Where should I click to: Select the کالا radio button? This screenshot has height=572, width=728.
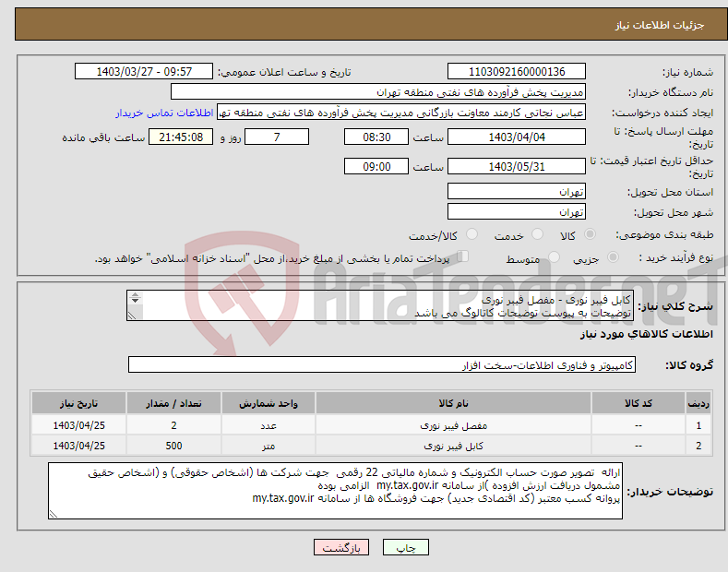click(x=590, y=234)
